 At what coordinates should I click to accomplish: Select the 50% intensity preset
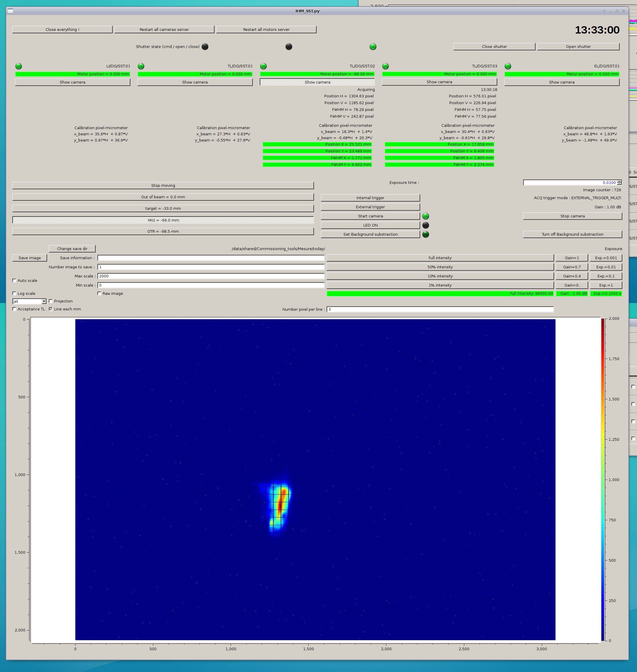tap(440, 267)
